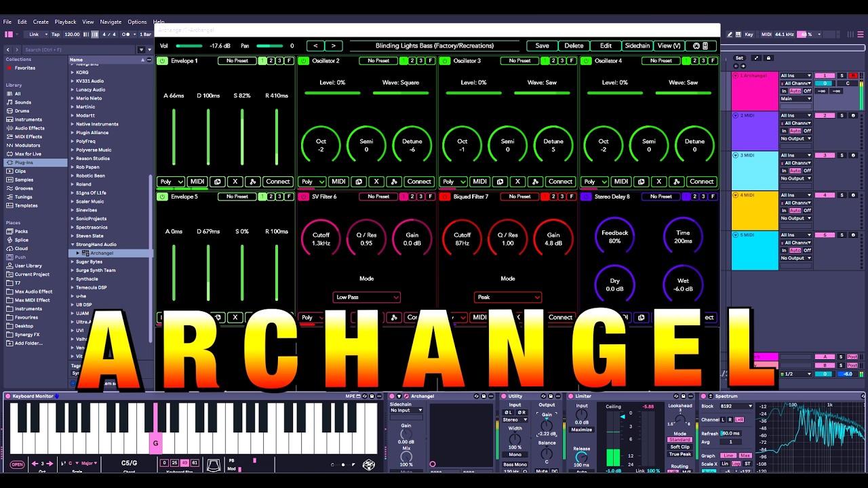This screenshot has height=488, width=868.
Task: Click routing nodes icon in Envelope 1
Action: pyautogui.click(x=252, y=182)
